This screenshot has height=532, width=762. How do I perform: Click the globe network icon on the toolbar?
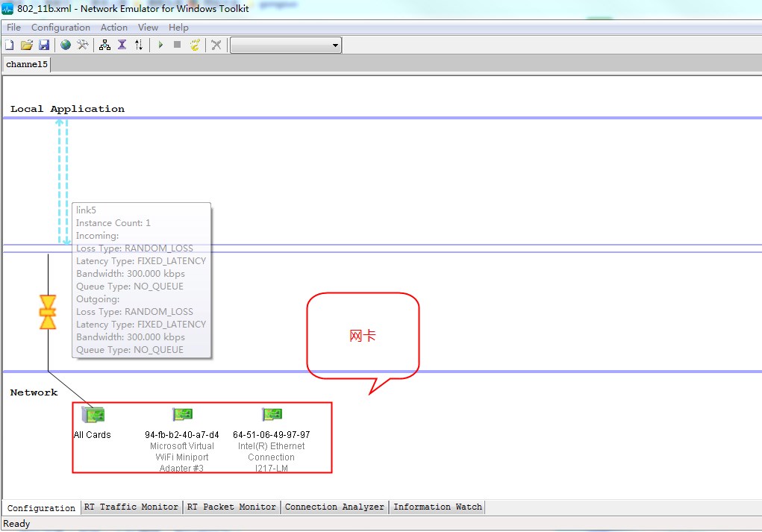coord(66,44)
